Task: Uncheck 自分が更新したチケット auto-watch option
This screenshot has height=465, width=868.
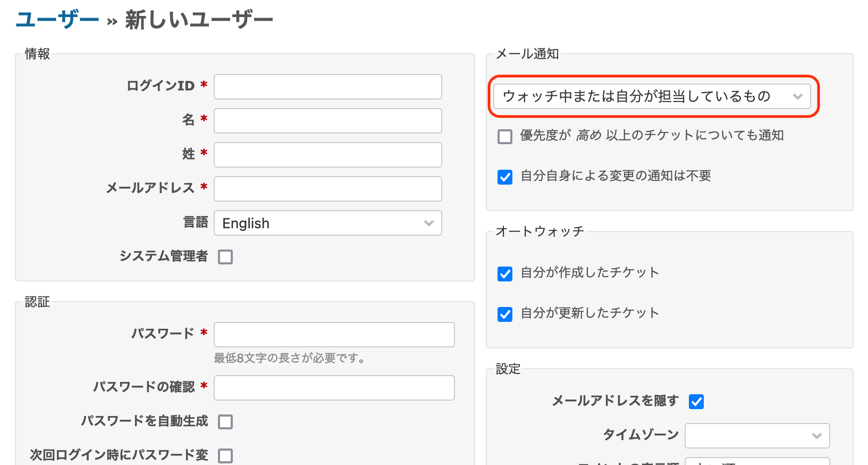Action: (x=505, y=314)
